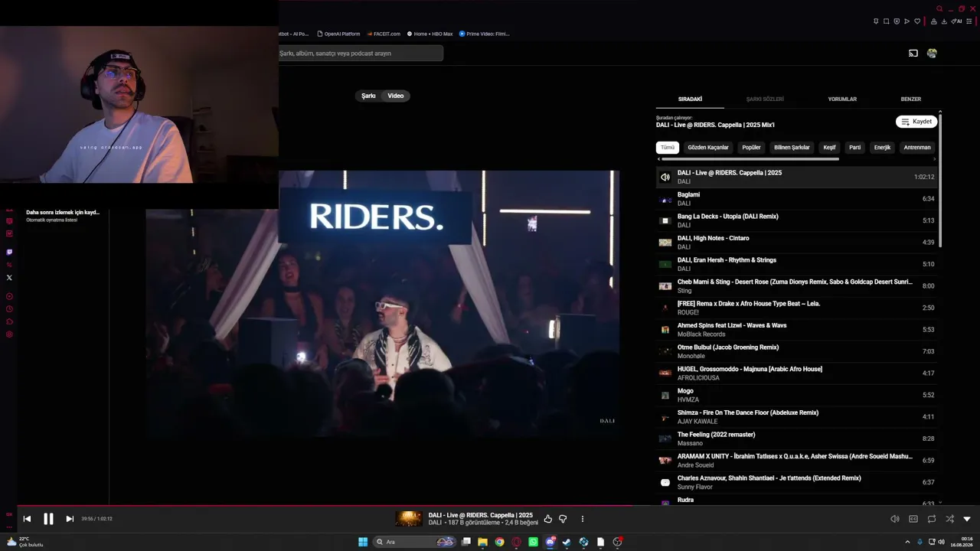This screenshot has height=551, width=980.
Task: Click the browser pin icon
Action: pyautogui.click(x=876, y=21)
